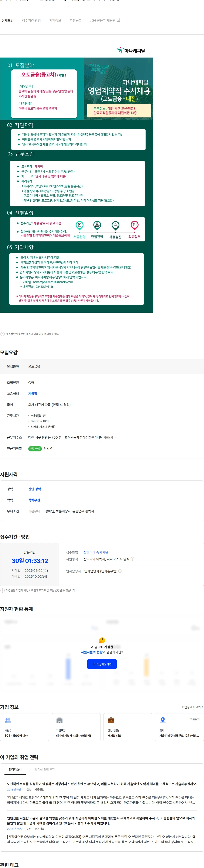Click the 2016년 상반기 label
204x868 pixels.
point(15,829)
